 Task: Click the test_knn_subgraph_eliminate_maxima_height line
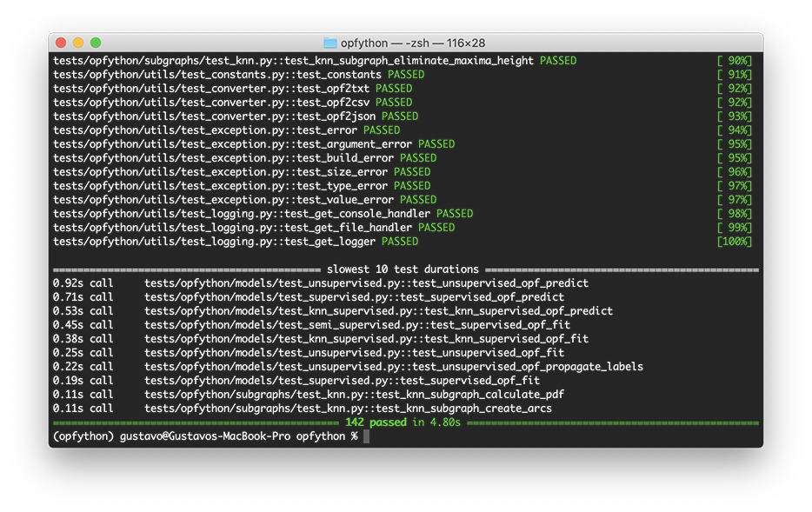click(x=315, y=61)
